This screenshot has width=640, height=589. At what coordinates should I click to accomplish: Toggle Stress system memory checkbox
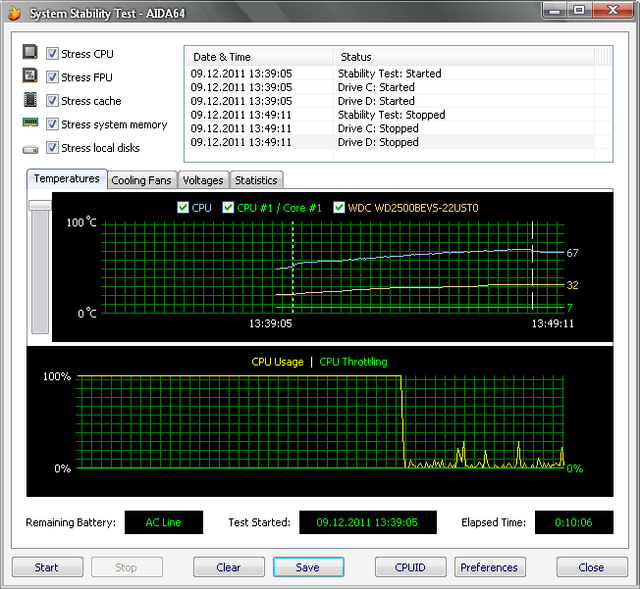pyautogui.click(x=52, y=125)
